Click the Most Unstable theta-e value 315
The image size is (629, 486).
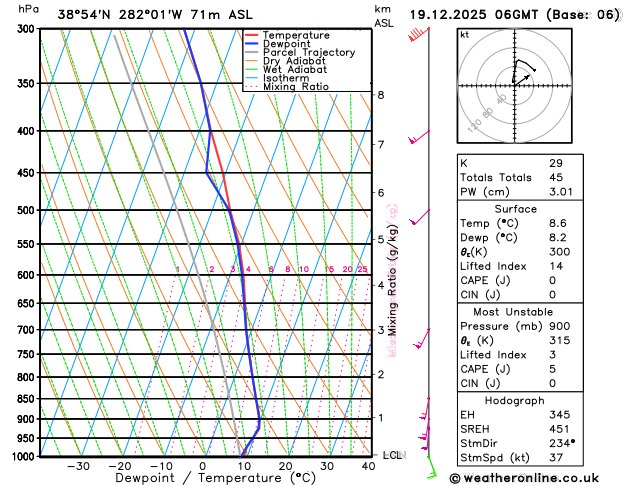pyautogui.click(x=560, y=340)
